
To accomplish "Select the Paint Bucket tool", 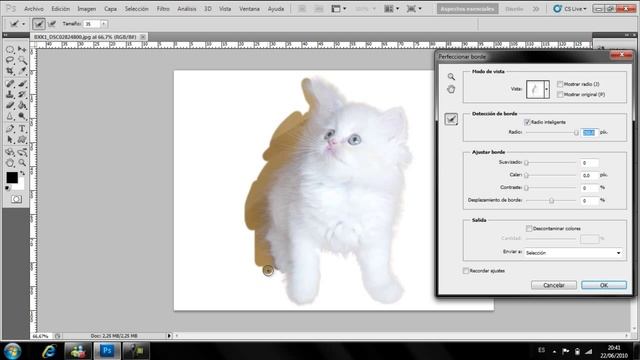I will (22, 106).
